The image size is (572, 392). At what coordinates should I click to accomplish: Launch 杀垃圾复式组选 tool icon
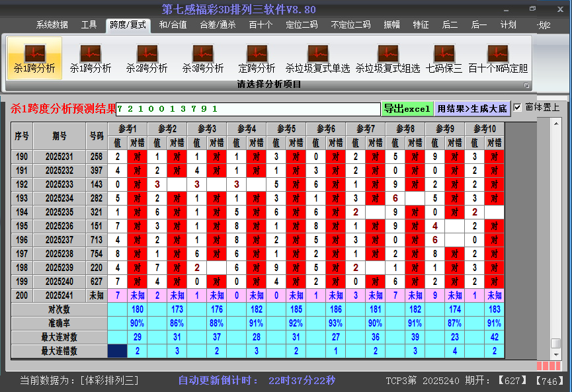click(x=388, y=58)
